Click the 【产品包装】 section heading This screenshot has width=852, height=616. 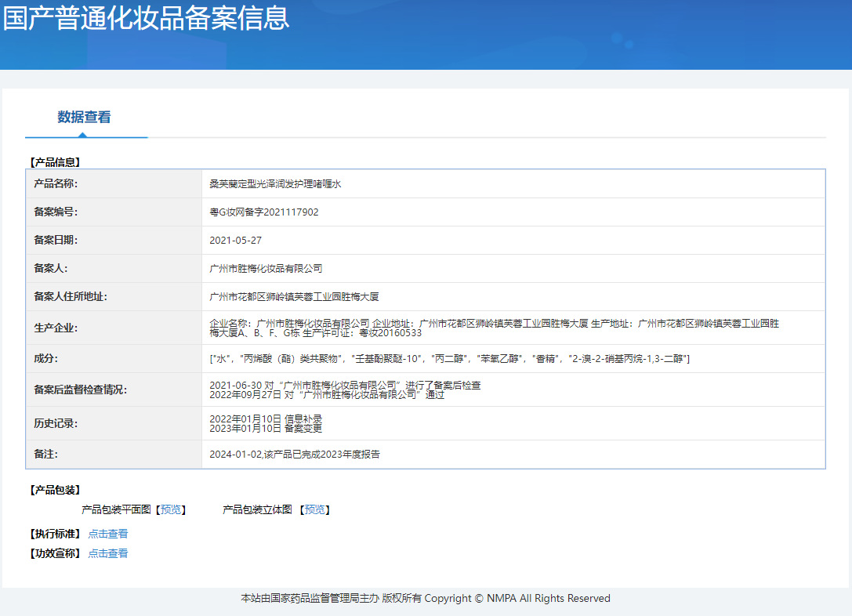56,491
